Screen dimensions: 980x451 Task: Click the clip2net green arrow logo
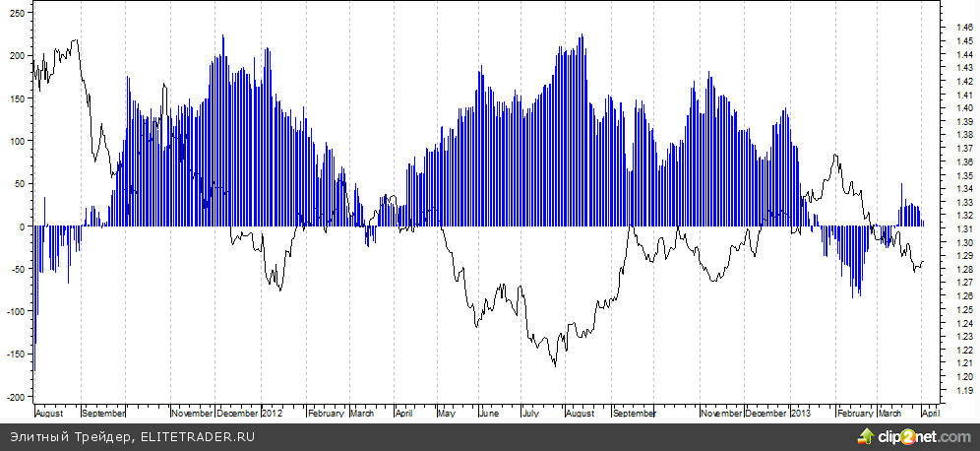pos(868,434)
